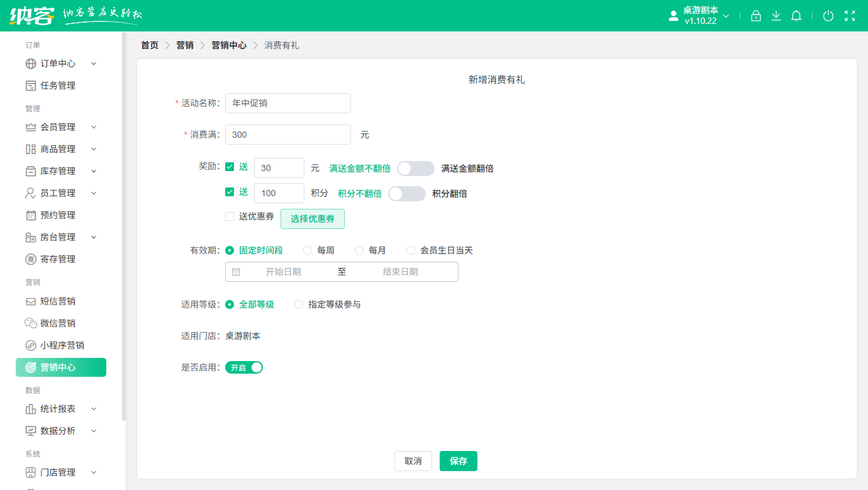The image size is (868, 490).
Task: Open notifications via the bell icon
Action: [796, 16]
